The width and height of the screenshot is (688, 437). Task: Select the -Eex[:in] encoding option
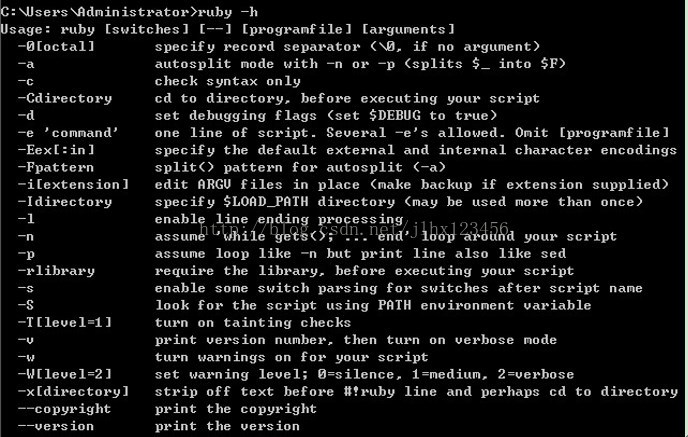coord(56,150)
